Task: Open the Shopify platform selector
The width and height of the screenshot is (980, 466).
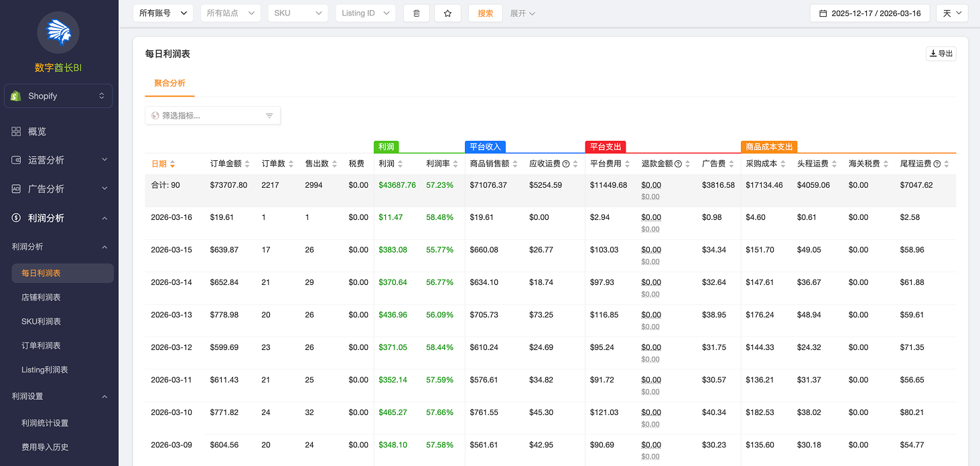Action: [x=58, y=96]
